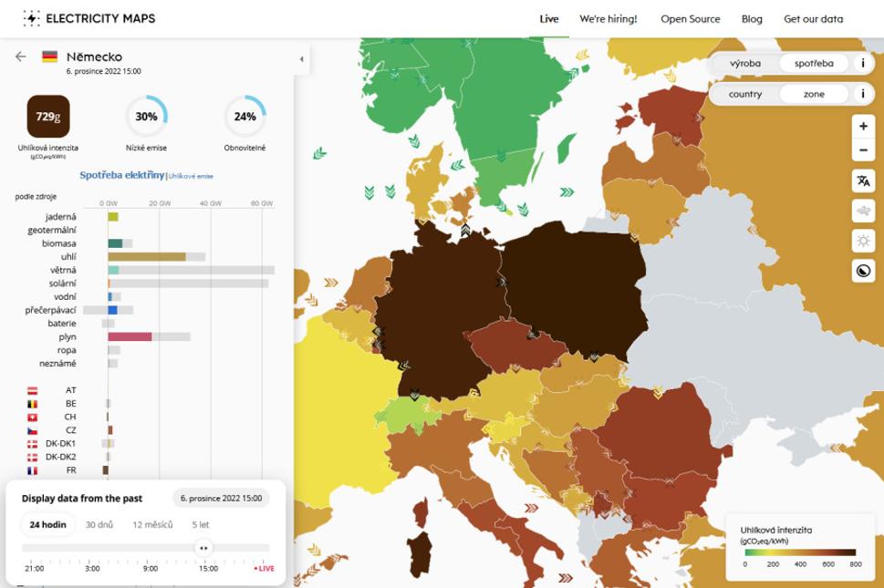The height and width of the screenshot is (588, 884).
Task: Click the Switzerland flag in exchange list
Action: [33, 418]
